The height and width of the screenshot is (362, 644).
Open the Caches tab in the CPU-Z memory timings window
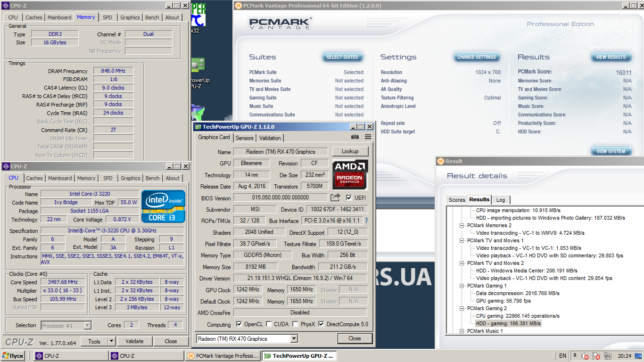34,17
